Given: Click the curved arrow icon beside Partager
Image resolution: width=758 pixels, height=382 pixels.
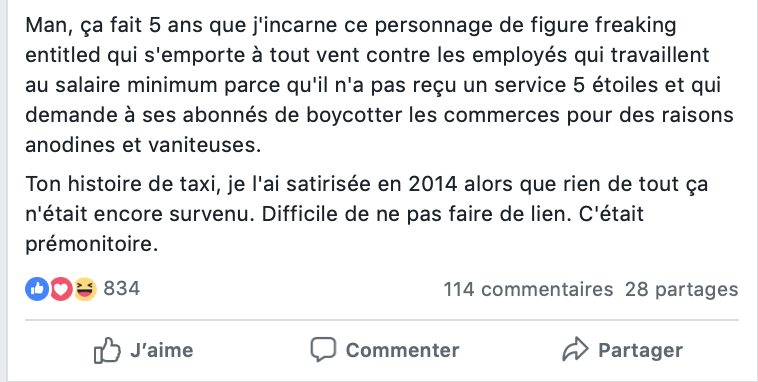Looking at the screenshot, I should [575, 349].
